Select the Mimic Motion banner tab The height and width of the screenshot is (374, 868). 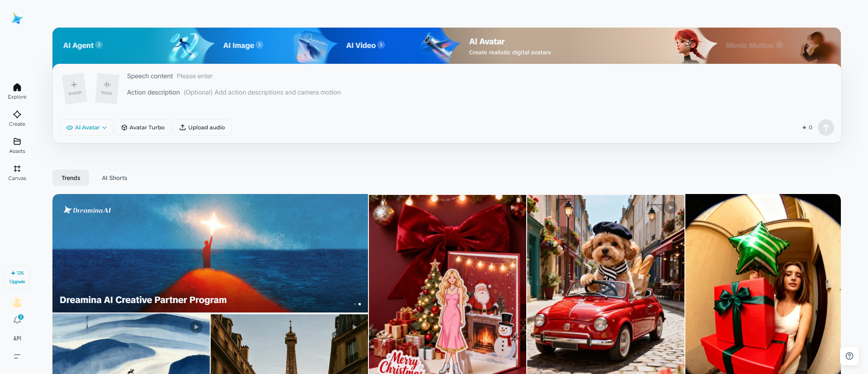click(x=754, y=45)
